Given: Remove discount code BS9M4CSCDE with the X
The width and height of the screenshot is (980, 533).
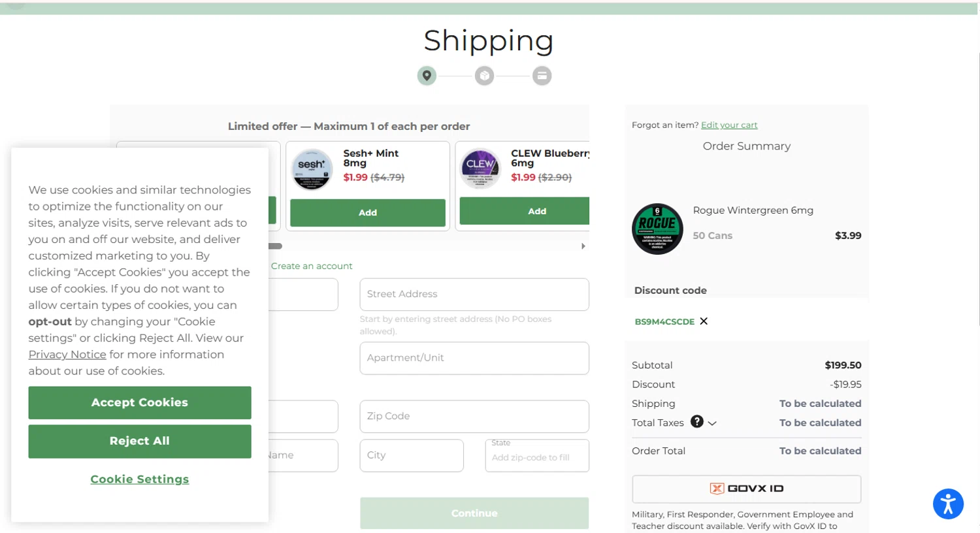Looking at the screenshot, I should (x=704, y=321).
